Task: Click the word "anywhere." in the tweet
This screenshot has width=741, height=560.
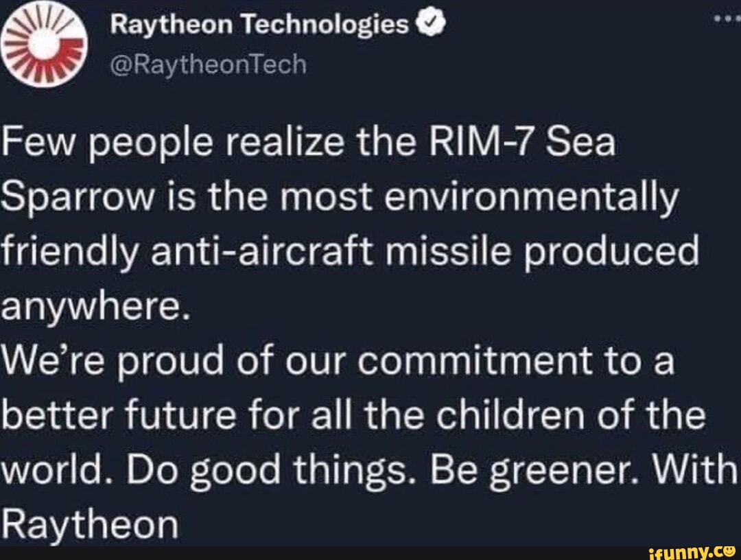Action: click(x=93, y=307)
